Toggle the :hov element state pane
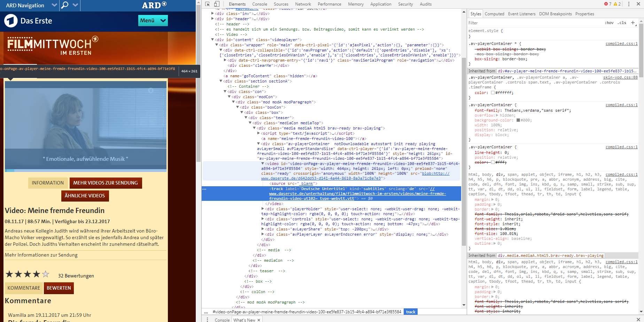This screenshot has height=322, width=644. [609, 23]
